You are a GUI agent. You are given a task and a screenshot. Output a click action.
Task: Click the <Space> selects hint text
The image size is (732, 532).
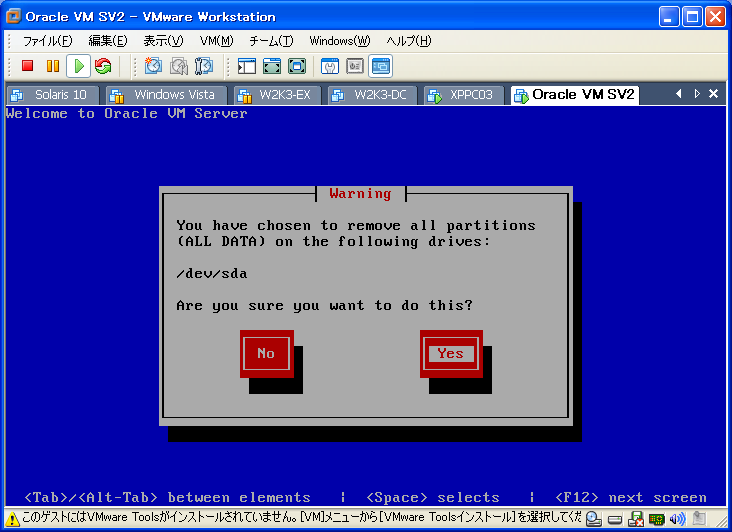coord(433,497)
